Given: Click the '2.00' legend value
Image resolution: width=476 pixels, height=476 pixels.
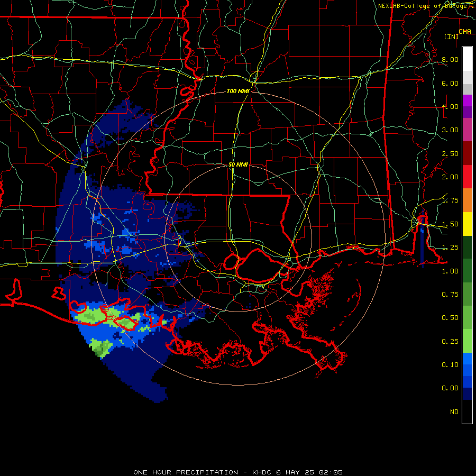Looking at the screenshot, I should tap(450, 177).
